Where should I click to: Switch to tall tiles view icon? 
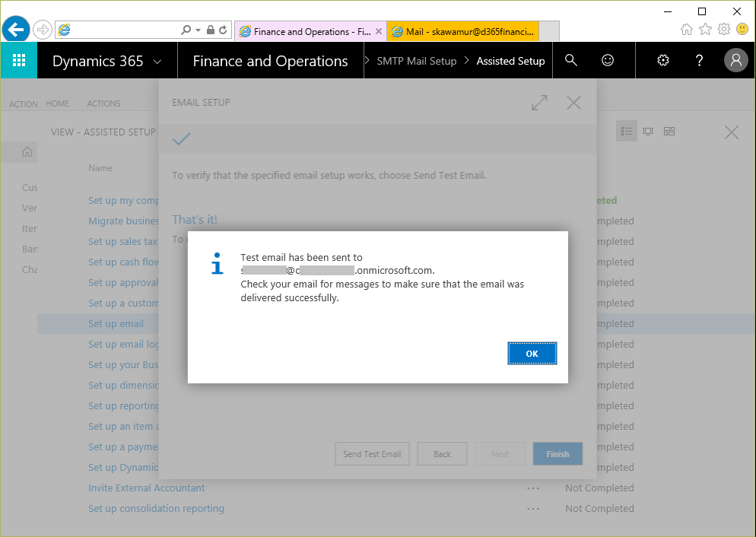coord(648,131)
